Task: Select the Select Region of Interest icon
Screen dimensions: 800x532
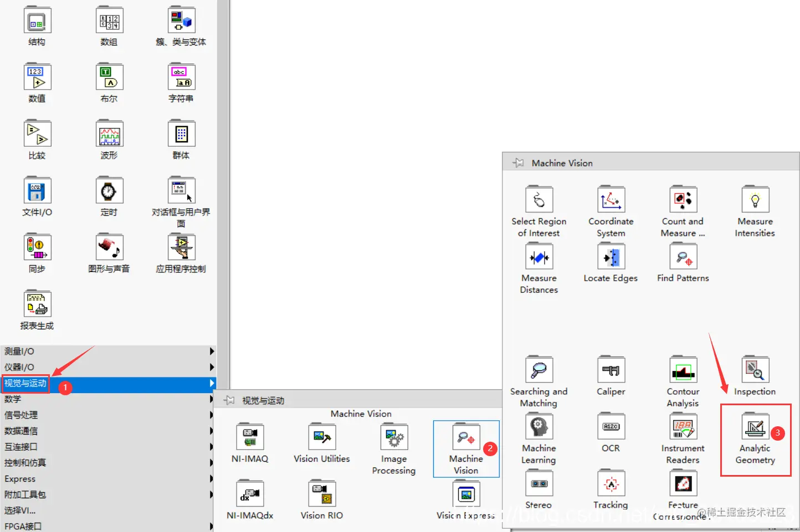Action: [539, 200]
